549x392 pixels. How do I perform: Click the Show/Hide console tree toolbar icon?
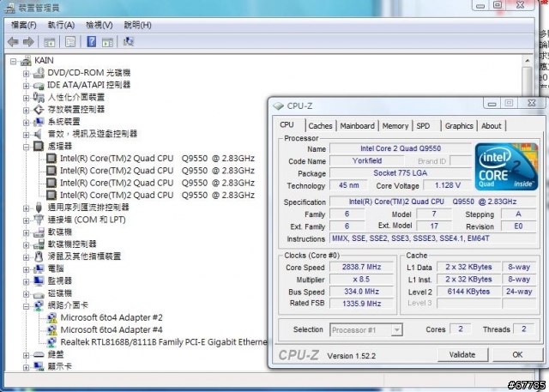(x=50, y=42)
